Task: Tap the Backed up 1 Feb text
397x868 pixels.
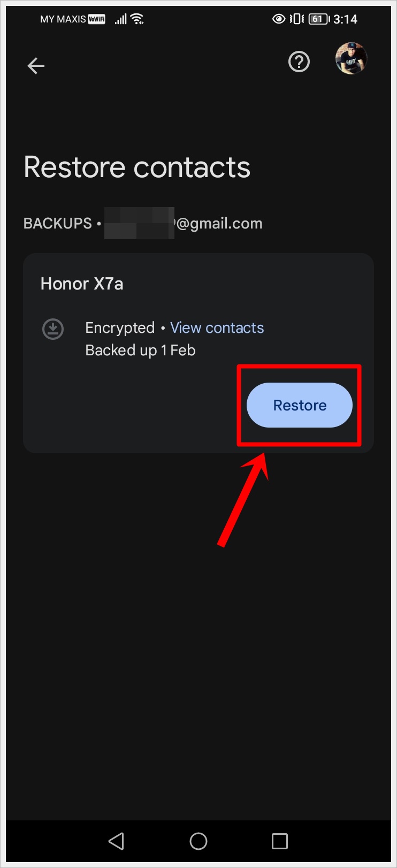Action: click(140, 350)
